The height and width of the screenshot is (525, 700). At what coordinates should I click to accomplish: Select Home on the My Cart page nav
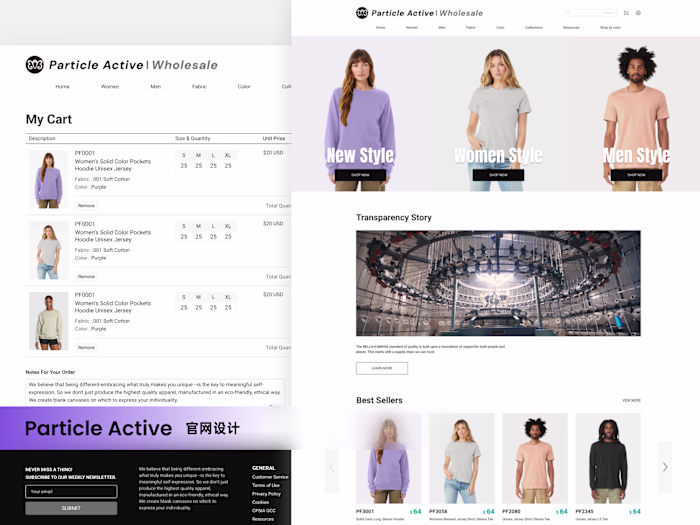(x=62, y=87)
